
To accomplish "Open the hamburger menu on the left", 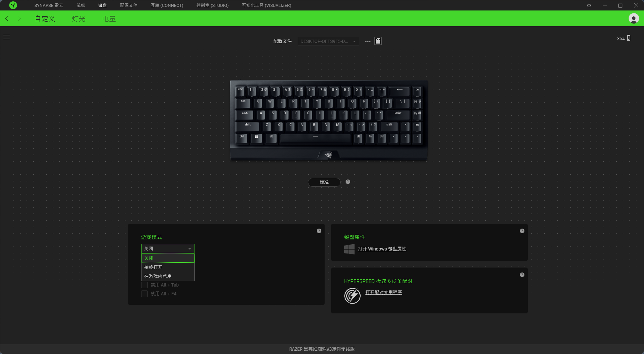I will [x=7, y=37].
